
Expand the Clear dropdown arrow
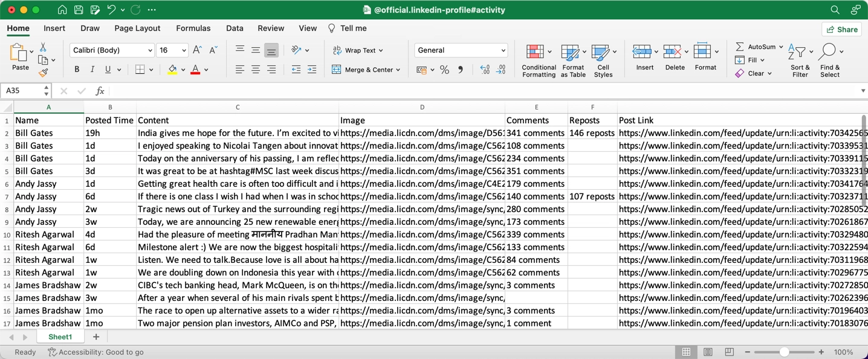point(769,74)
